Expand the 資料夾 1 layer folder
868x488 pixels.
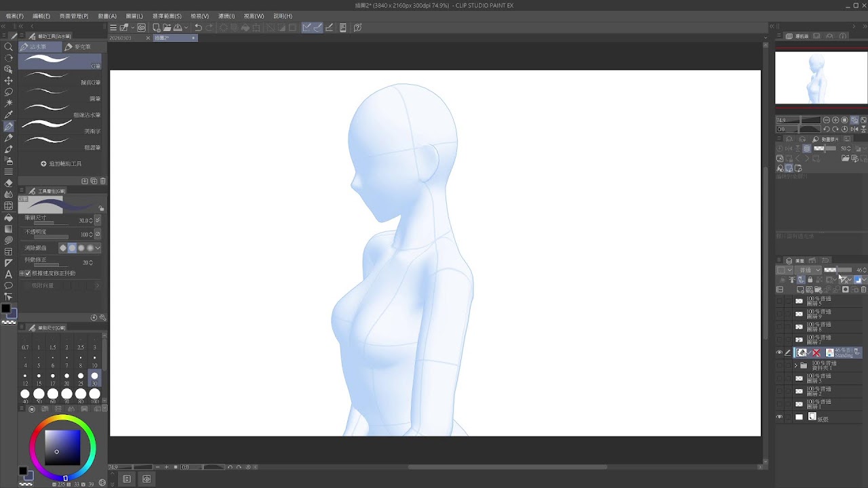coord(795,365)
